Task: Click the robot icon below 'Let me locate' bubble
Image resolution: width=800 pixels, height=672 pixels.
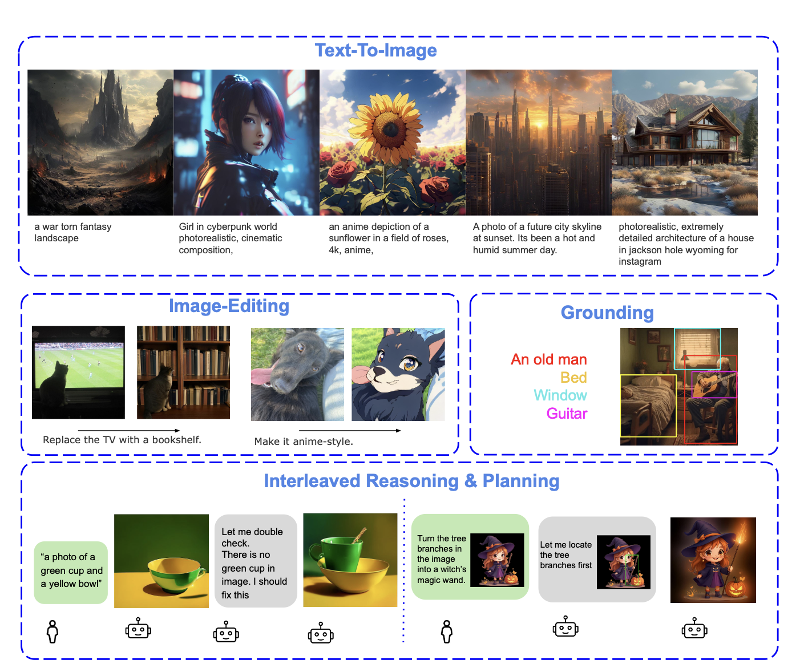Action: coord(565,626)
